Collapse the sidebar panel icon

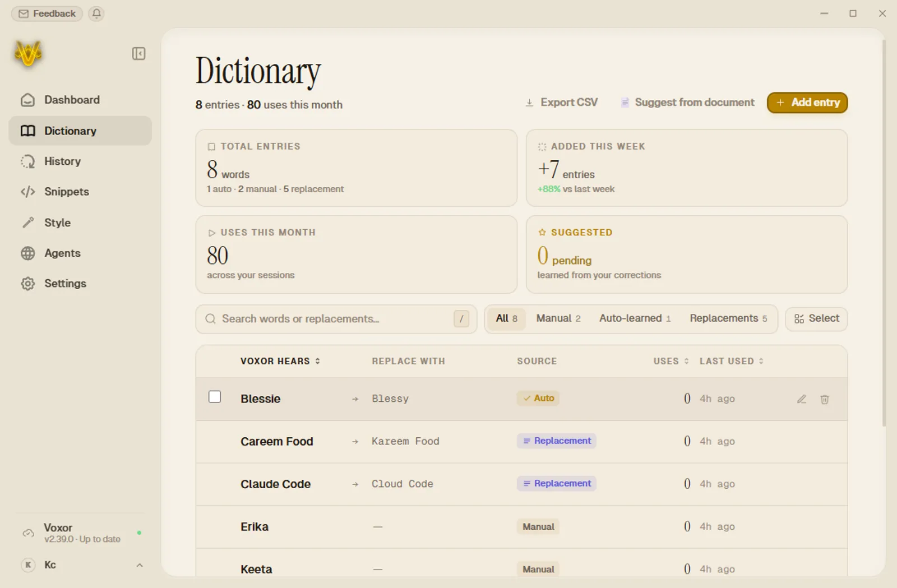(x=138, y=54)
